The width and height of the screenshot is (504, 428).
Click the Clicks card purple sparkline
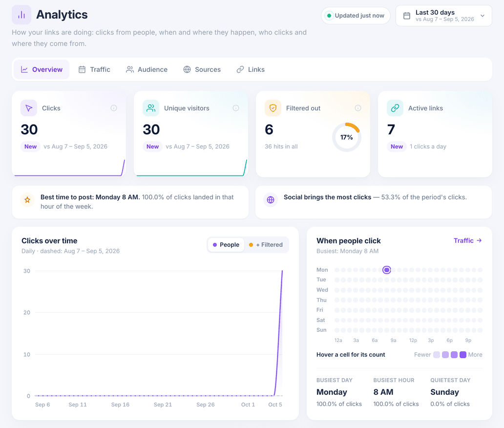tap(69, 168)
